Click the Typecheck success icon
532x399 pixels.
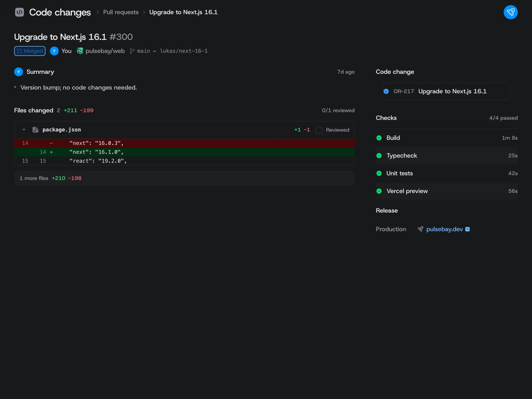(379, 156)
